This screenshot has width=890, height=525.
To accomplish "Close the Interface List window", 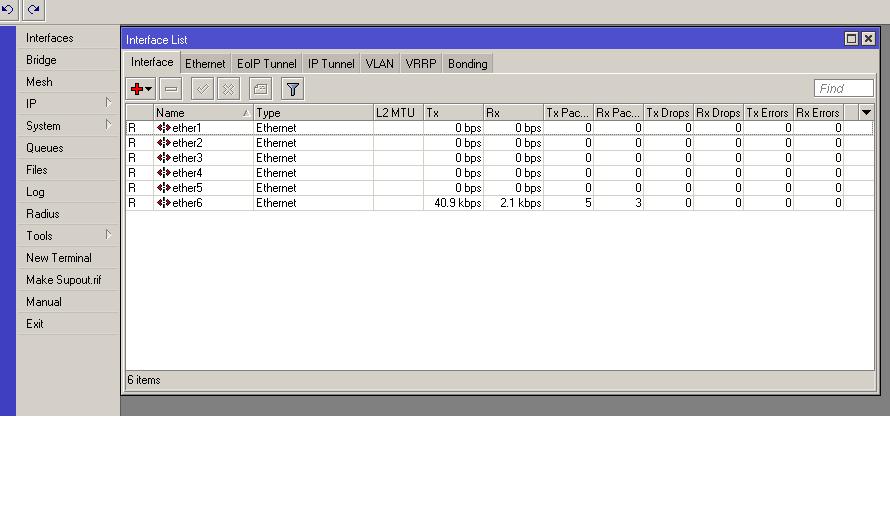I will coord(868,39).
